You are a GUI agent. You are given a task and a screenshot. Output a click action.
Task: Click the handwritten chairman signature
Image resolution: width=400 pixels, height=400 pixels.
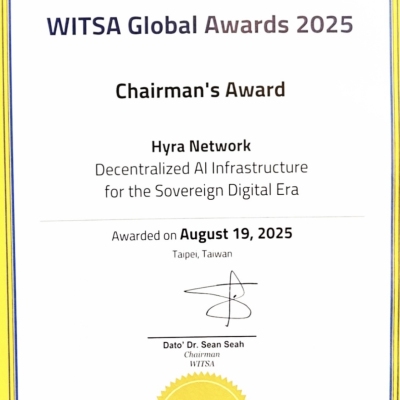[221, 298]
